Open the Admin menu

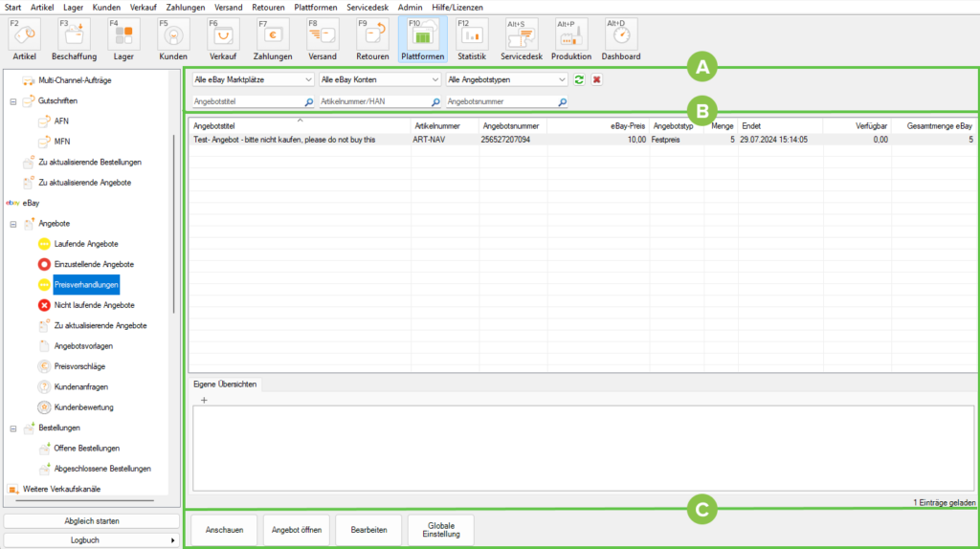coord(410,7)
